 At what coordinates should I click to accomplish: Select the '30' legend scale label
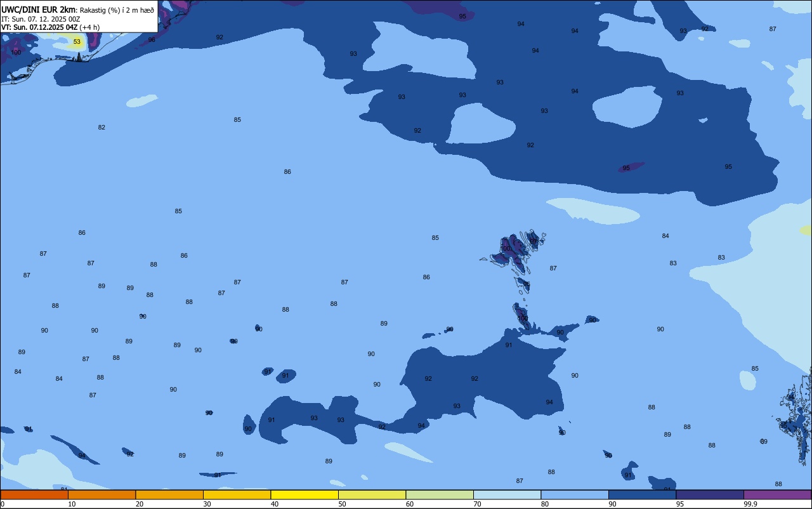click(x=207, y=504)
